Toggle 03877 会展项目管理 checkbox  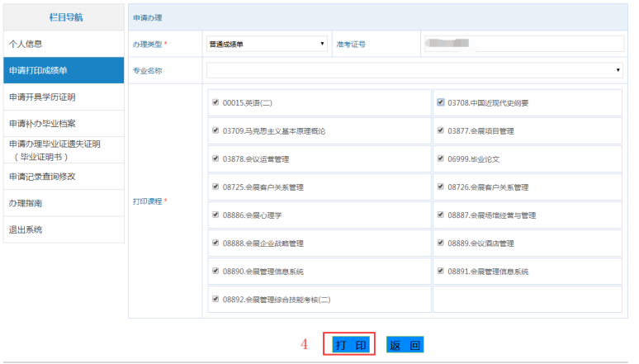[x=441, y=131]
